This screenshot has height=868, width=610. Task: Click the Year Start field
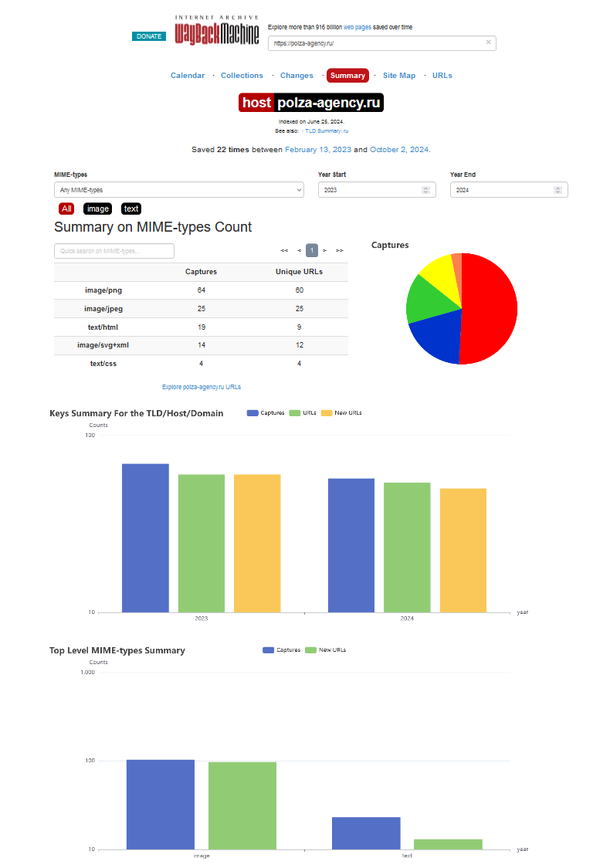[x=377, y=190]
